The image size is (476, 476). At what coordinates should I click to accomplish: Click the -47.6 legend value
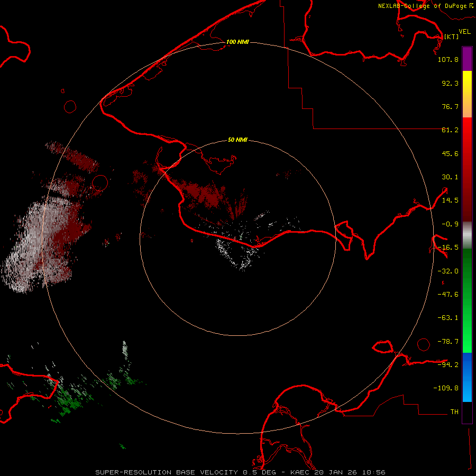pyautogui.click(x=448, y=295)
